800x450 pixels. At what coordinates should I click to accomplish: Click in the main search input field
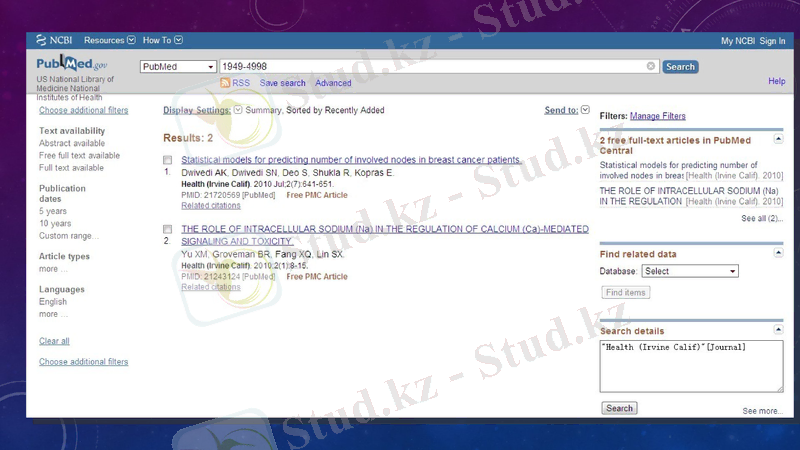click(430, 67)
